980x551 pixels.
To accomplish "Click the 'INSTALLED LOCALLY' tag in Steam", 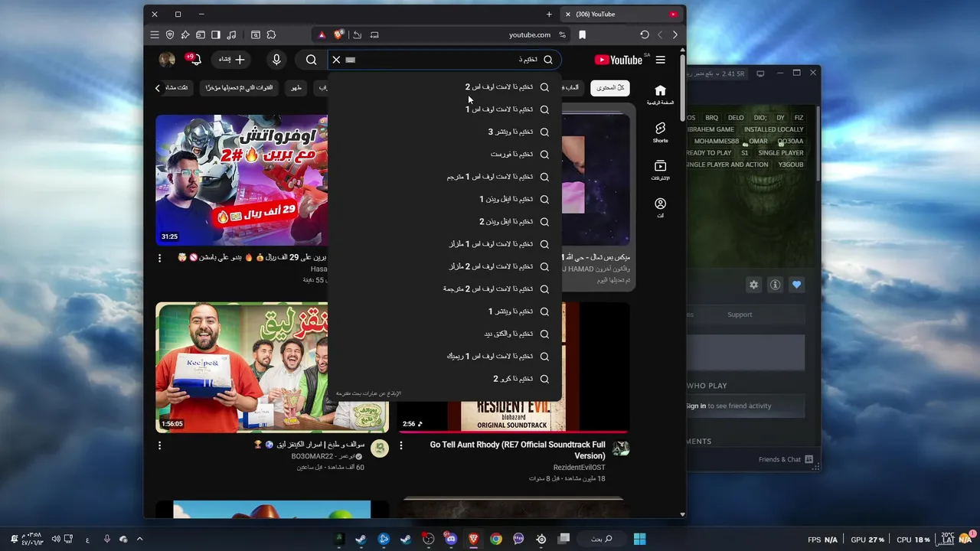I will (x=773, y=130).
